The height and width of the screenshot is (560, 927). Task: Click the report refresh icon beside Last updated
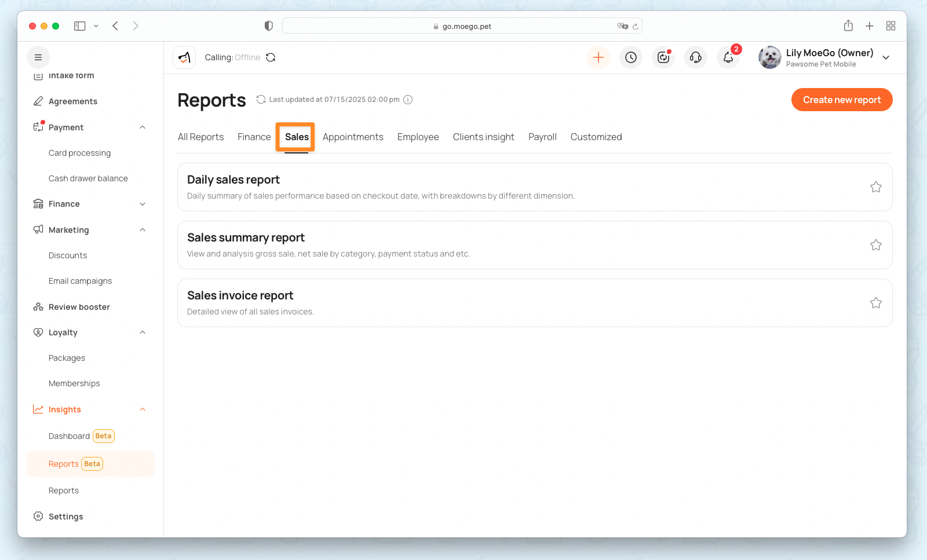[x=261, y=100]
